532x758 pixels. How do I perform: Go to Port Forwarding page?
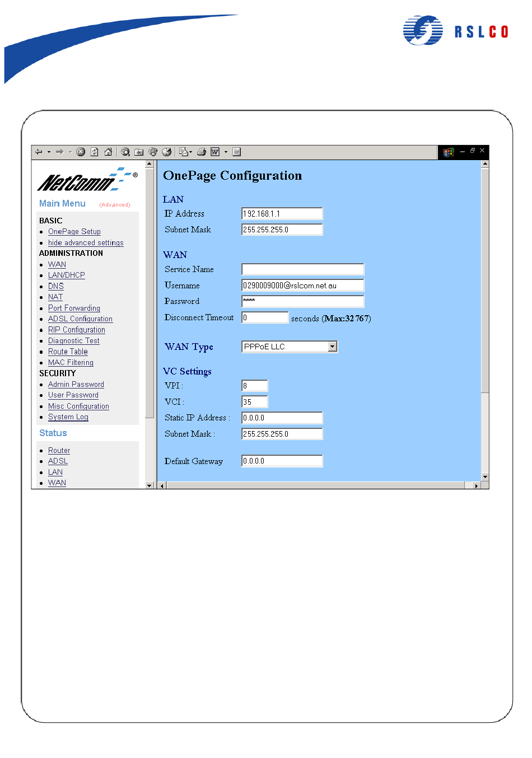[x=74, y=308]
